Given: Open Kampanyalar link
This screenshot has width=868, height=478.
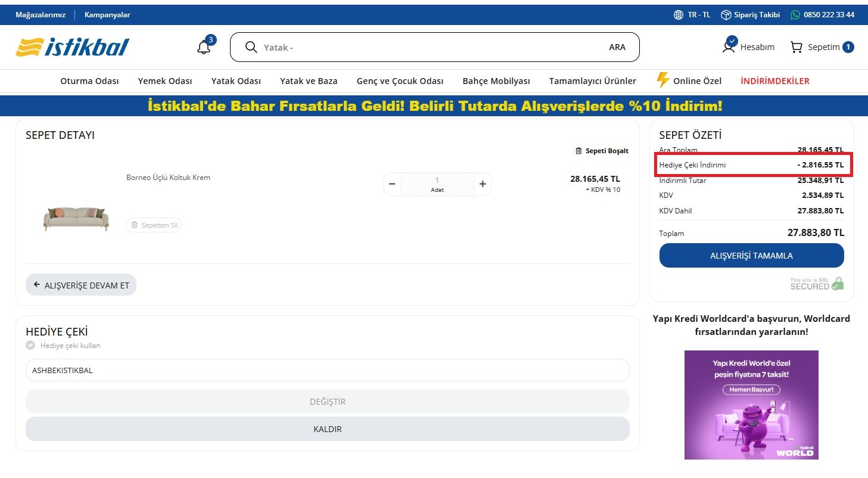Looking at the screenshot, I should pos(107,15).
